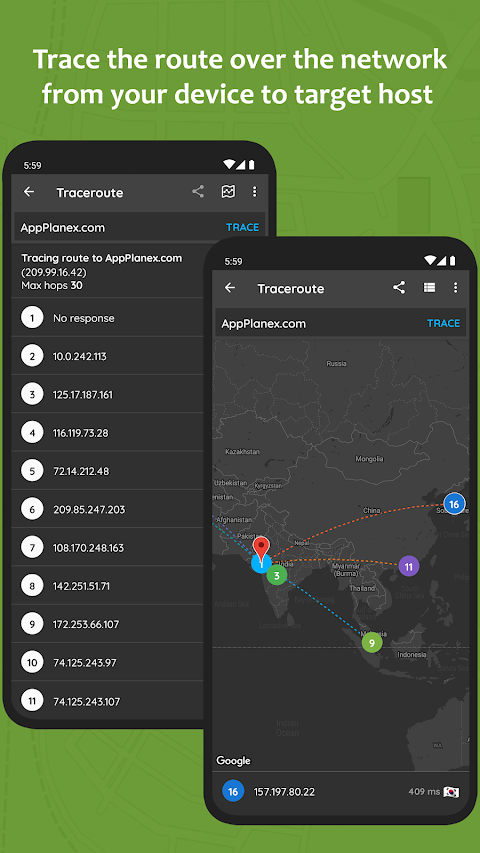
Task: Tap TRACE button in right phone
Action: (x=443, y=323)
